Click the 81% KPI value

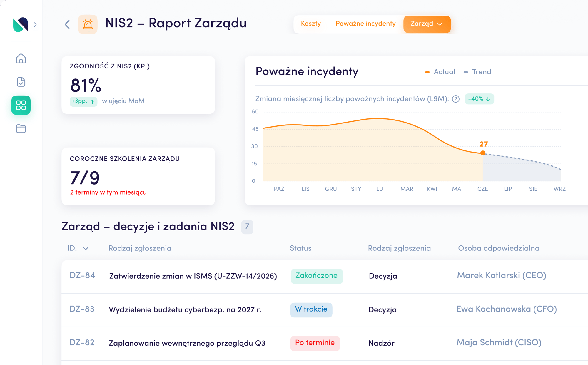[x=86, y=86]
